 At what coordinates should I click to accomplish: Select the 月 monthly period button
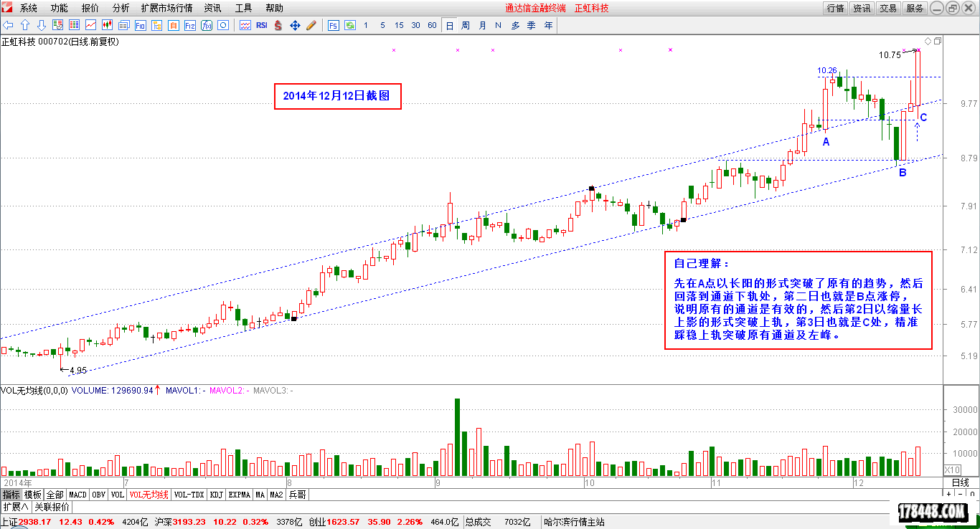[x=482, y=25]
